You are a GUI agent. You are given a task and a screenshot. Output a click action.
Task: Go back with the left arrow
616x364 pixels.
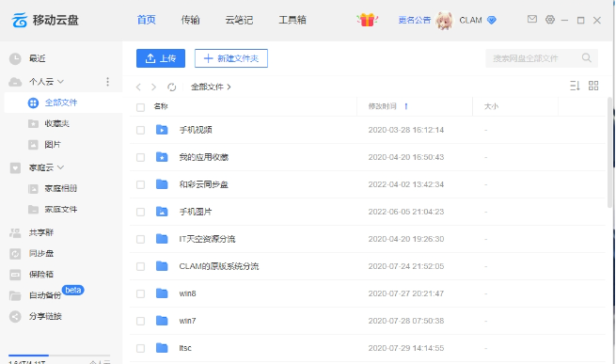138,87
